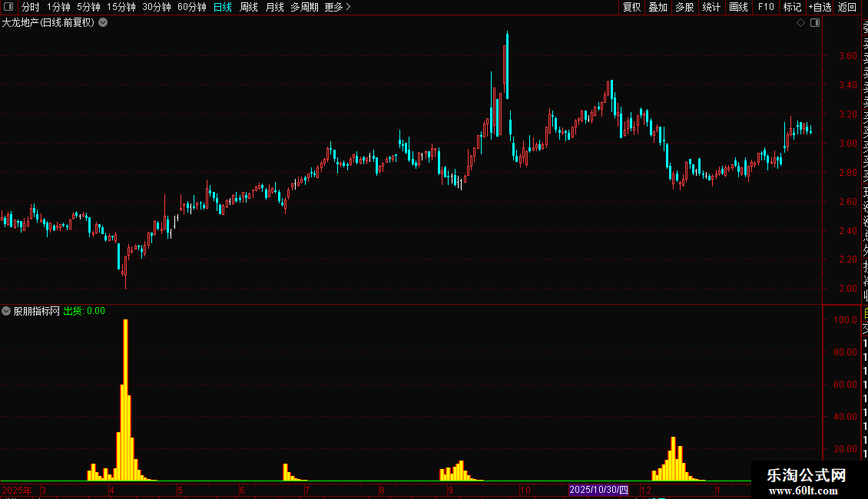Click the 大龙地产(日线.前复权) chart title
This screenshot has height=499, width=868.
pyautogui.click(x=48, y=23)
